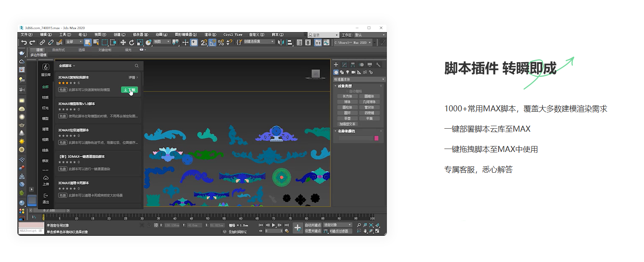Image resolution: width=644 pixels, height=262 pixels.
Task: Create a 茶壶 teapot primitive
Action: click(348, 119)
